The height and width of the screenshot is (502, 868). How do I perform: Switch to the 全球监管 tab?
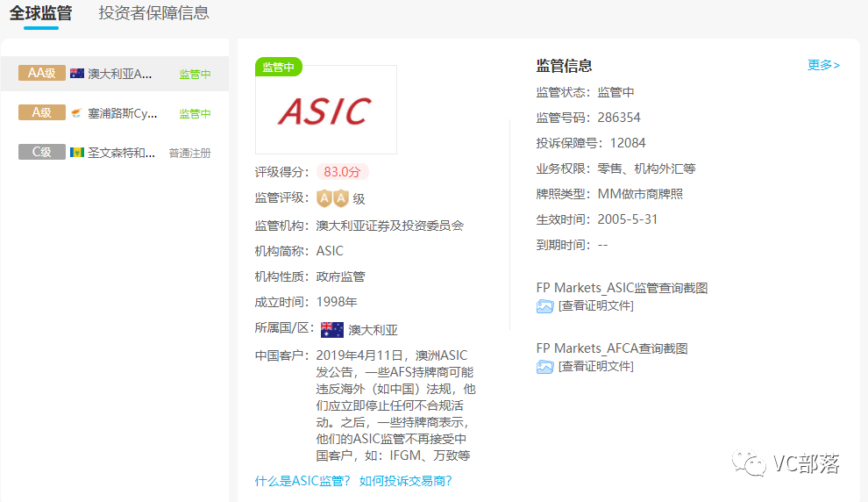pyautogui.click(x=40, y=13)
